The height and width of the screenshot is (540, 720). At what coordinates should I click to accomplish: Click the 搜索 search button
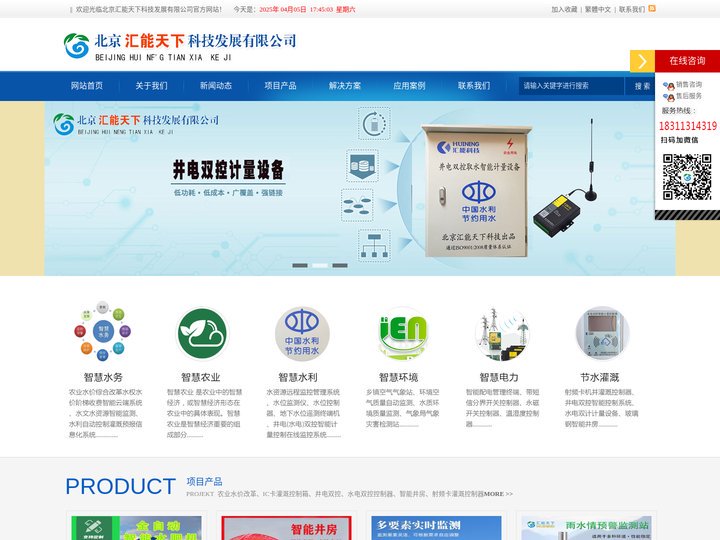pyautogui.click(x=642, y=86)
